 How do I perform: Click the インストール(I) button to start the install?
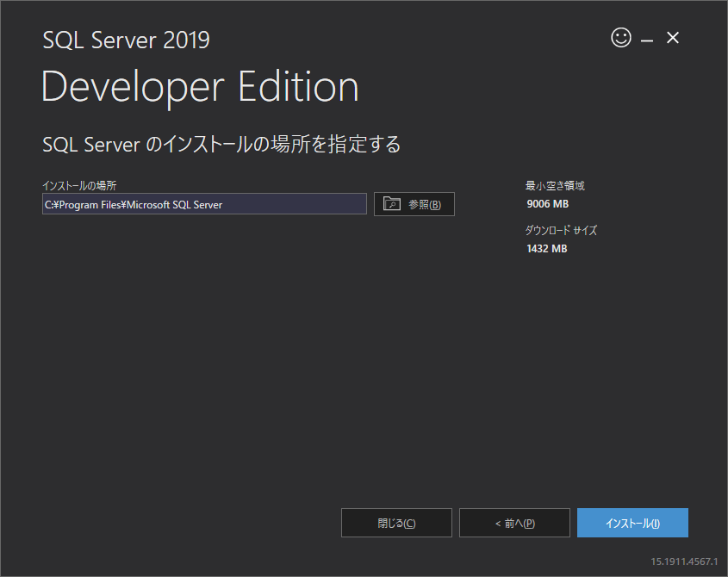point(632,523)
